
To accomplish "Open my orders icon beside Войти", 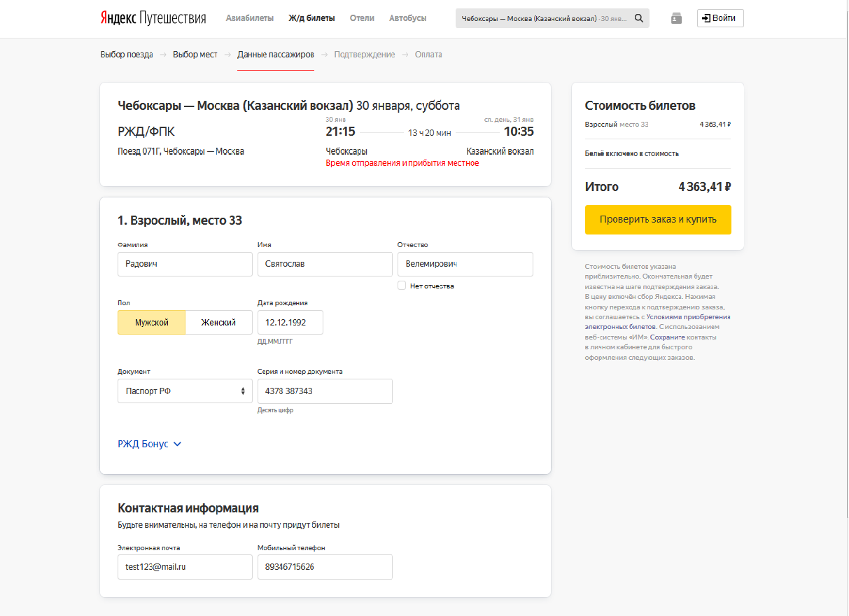I will click(x=676, y=18).
